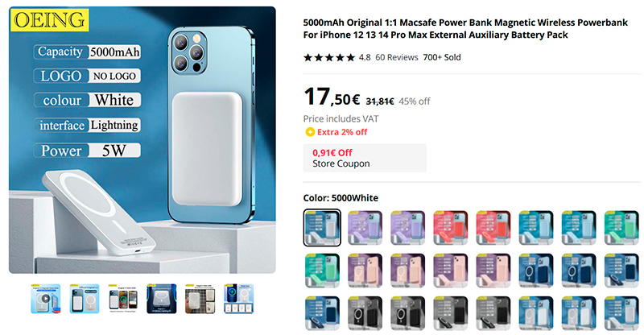Click the gold coin icon beside Extra 2% off
The image size is (644, 335).
(309, 132)
